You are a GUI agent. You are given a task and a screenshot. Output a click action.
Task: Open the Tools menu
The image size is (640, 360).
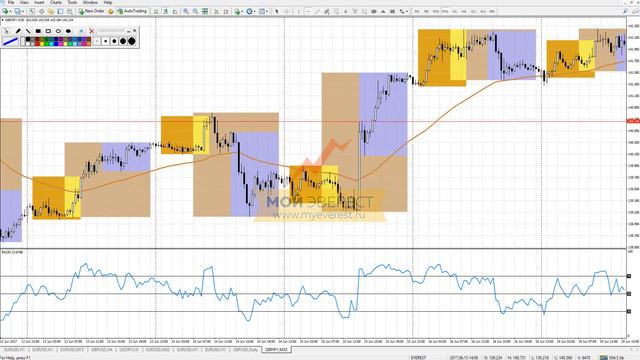point(72,2)
